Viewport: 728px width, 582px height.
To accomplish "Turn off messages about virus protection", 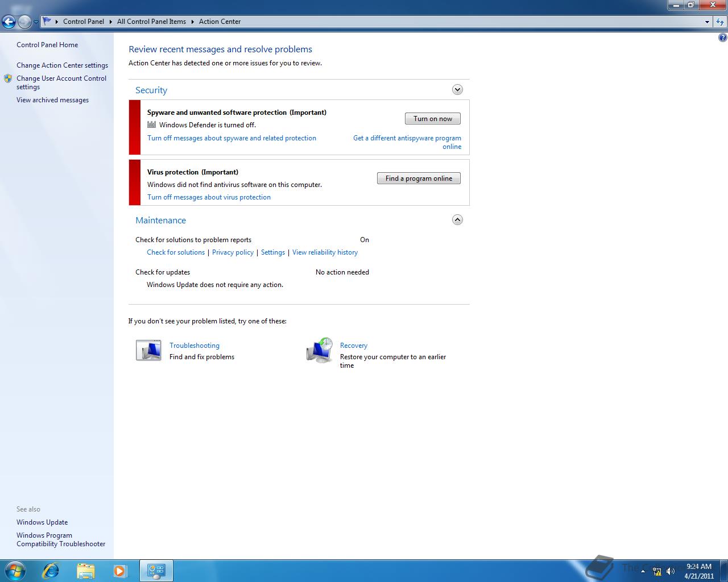I will [209, 197].
